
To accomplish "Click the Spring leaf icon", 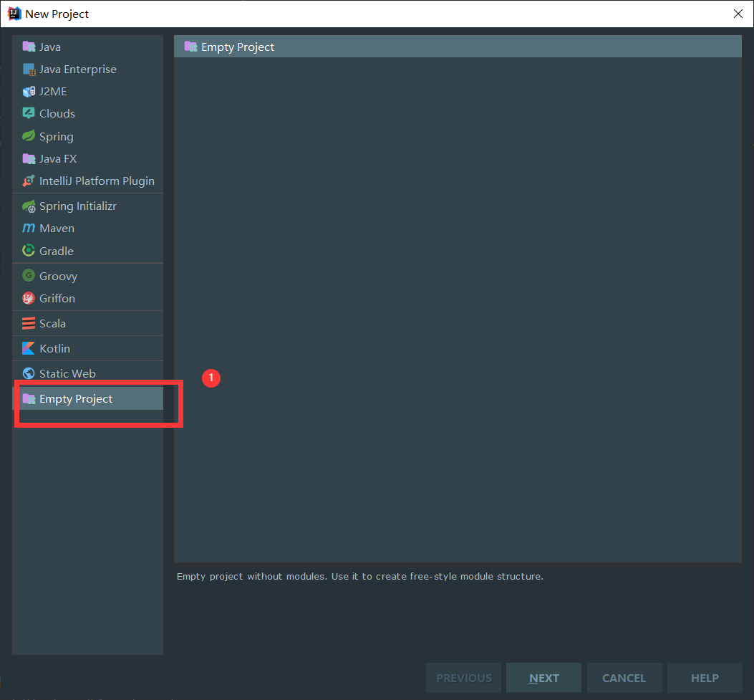I will (29, 136).
